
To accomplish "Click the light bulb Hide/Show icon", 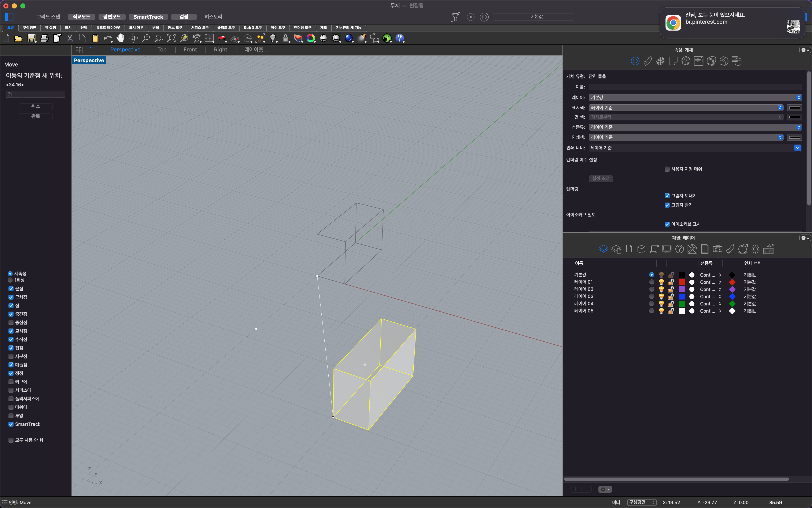I will (x=273, y=38).
